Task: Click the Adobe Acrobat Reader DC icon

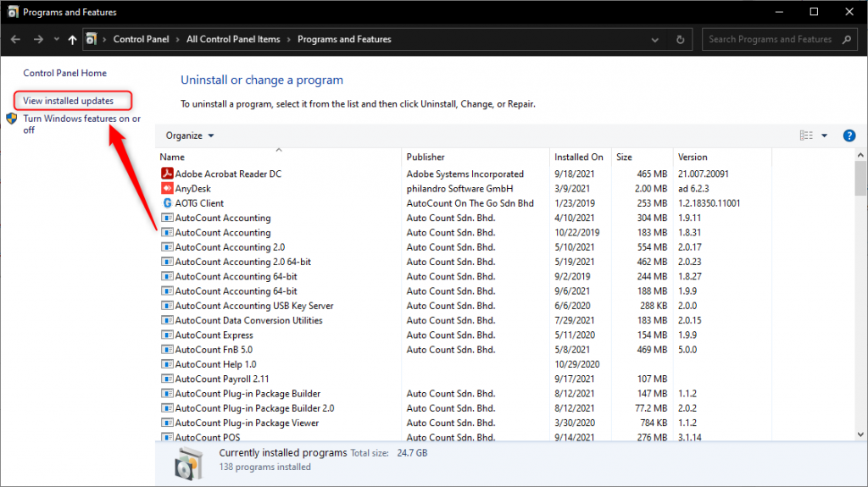Action: click(166, 174)
